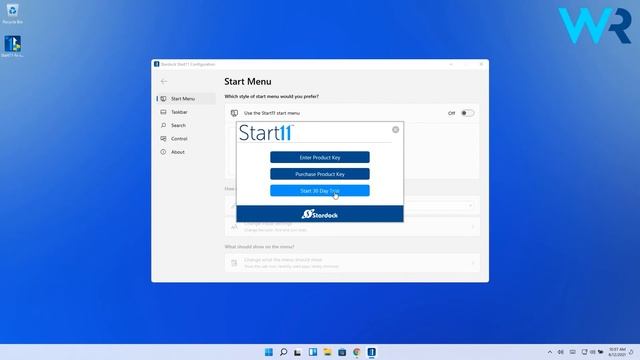The height and width of the screenshot is (360, 640).
Task: Click the Stardock logo in dialog footer
Action: (320, 214)
